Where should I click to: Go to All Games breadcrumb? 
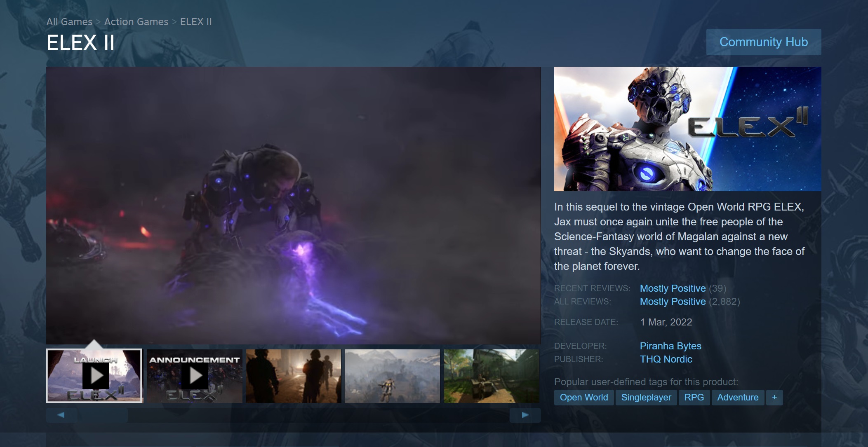pos(69,22)
